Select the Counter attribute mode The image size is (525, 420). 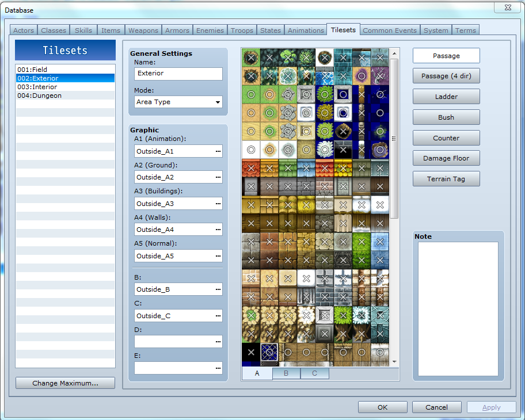pyautogui.click(x=446, y=138)
